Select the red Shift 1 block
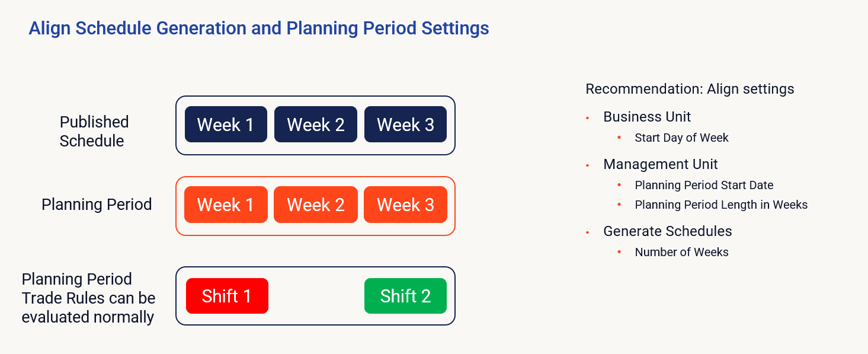Image resolution: width=868 pixels, height=354 pixels. tap(227, 296)
